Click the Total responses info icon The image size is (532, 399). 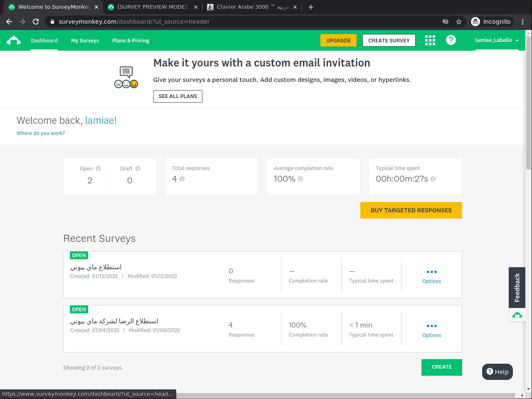tap(182, 179)
